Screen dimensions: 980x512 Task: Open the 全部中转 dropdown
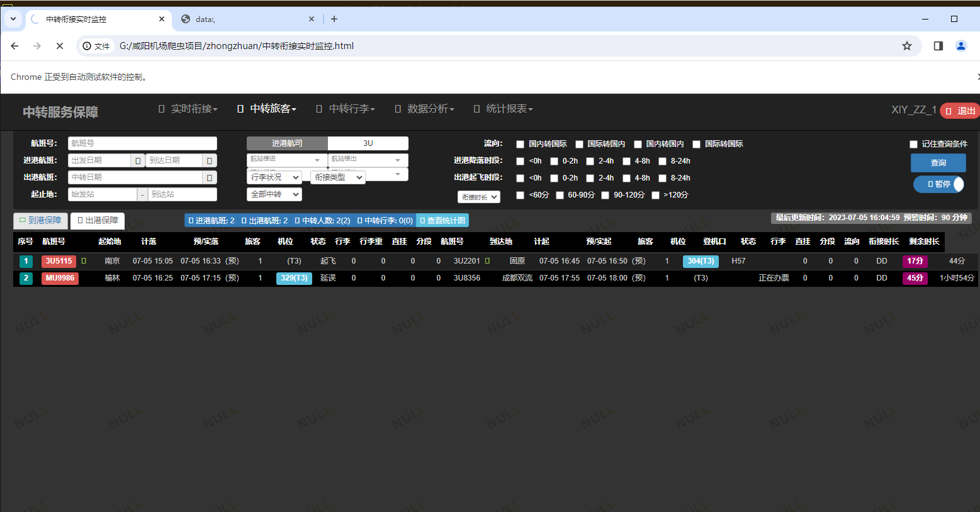tap(274, 194)
